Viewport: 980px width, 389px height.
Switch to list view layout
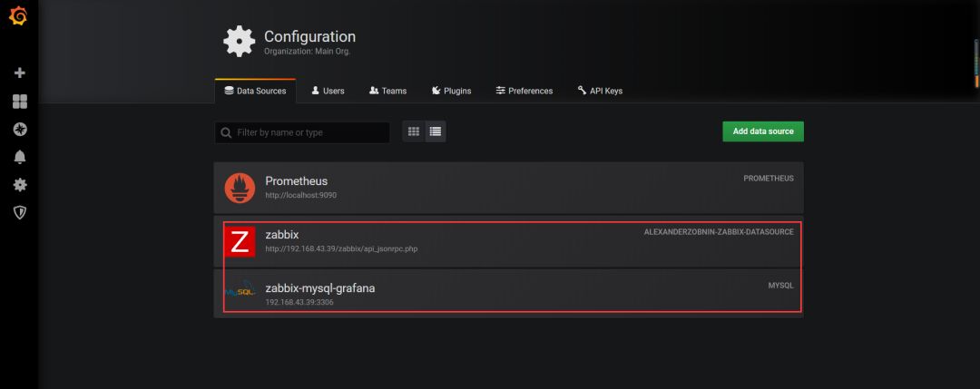435,131
